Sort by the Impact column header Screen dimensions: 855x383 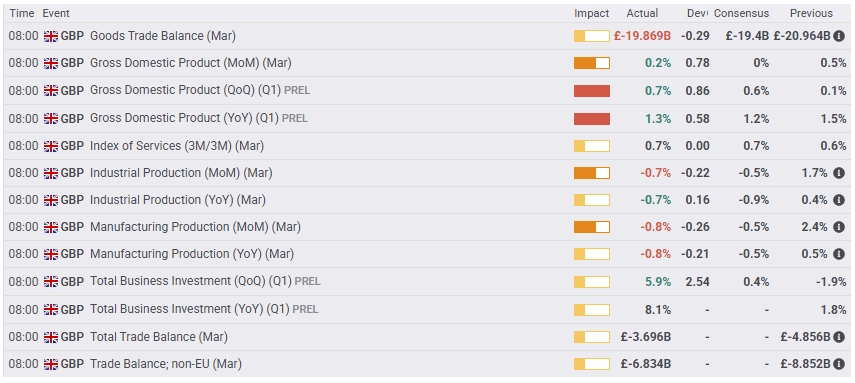[592, 14]
